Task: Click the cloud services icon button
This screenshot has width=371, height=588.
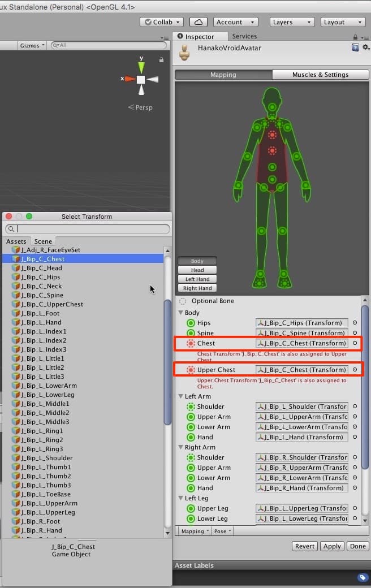Action: tap(198, 22)
